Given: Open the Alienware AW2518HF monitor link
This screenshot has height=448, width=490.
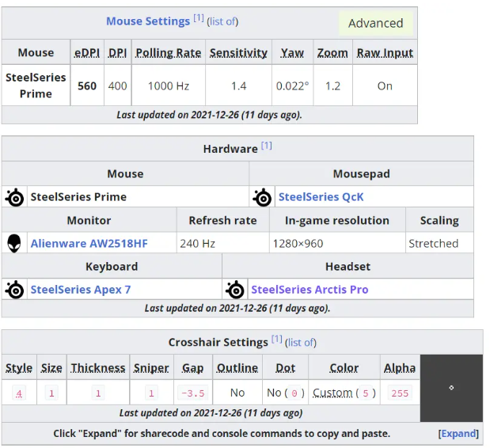Looking at the screenshot, I should [89, 243].
